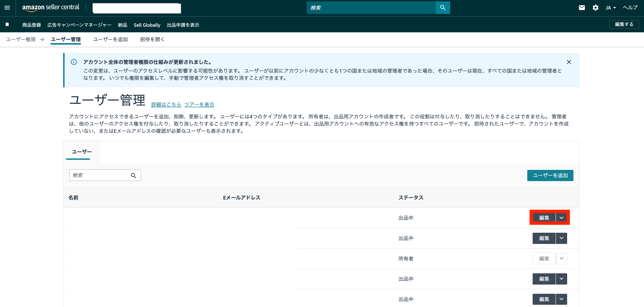
Task: Switch to the 招待を開く tab
Action: [x=152, y=39]
